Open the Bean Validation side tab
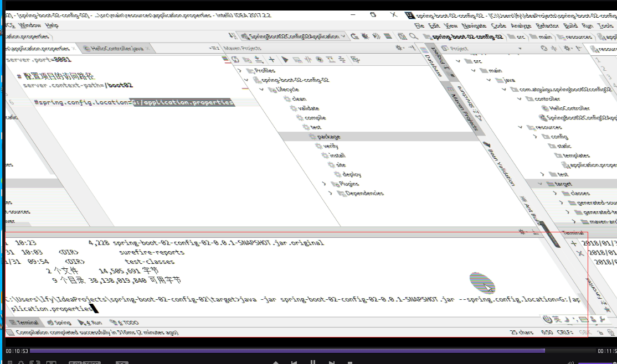617x364 pixels. click(500, 164)
